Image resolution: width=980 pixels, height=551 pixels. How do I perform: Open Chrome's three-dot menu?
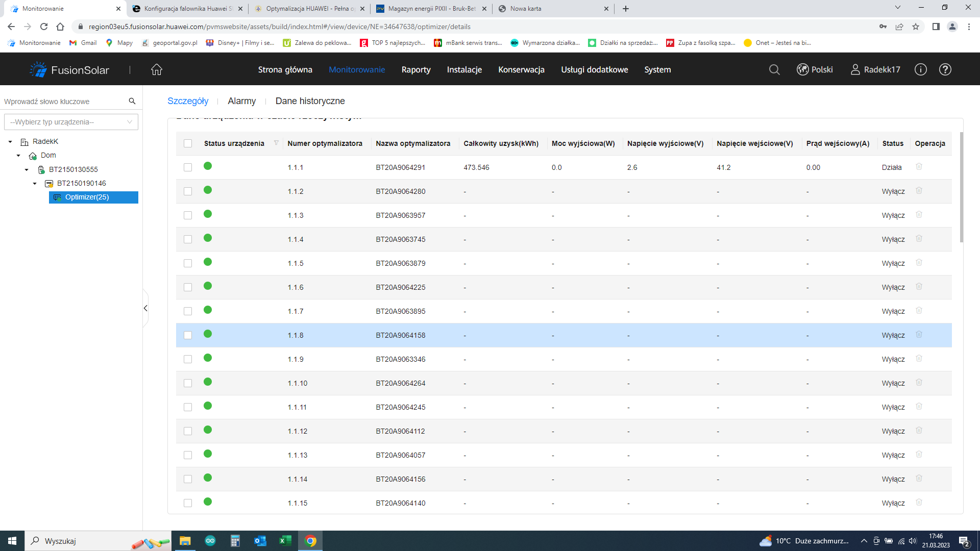point(969,27)
